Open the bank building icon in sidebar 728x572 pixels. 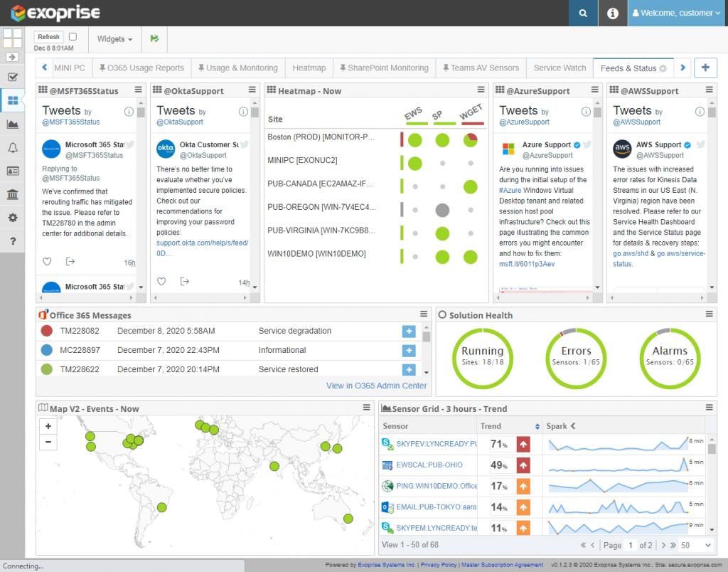pyautogui.click(x=13, y=194)
